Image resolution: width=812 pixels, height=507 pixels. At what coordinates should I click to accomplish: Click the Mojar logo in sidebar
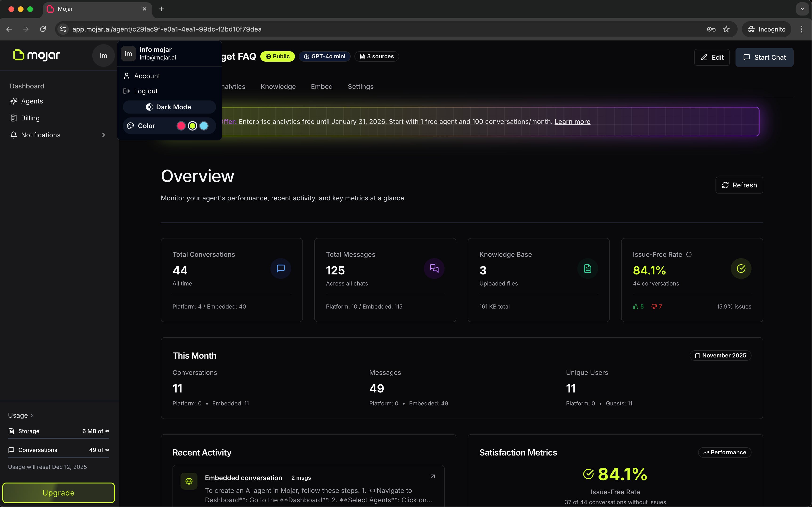36,55
